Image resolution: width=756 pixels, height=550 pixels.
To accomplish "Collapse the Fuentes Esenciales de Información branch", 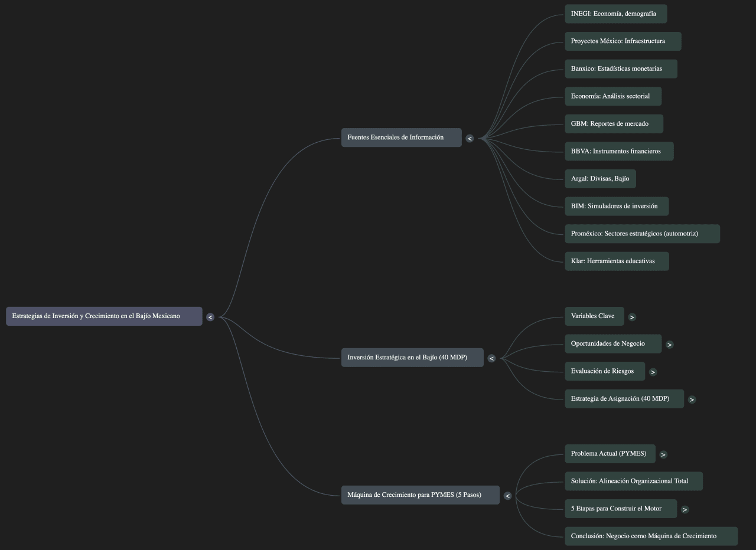I will [470, 139].
